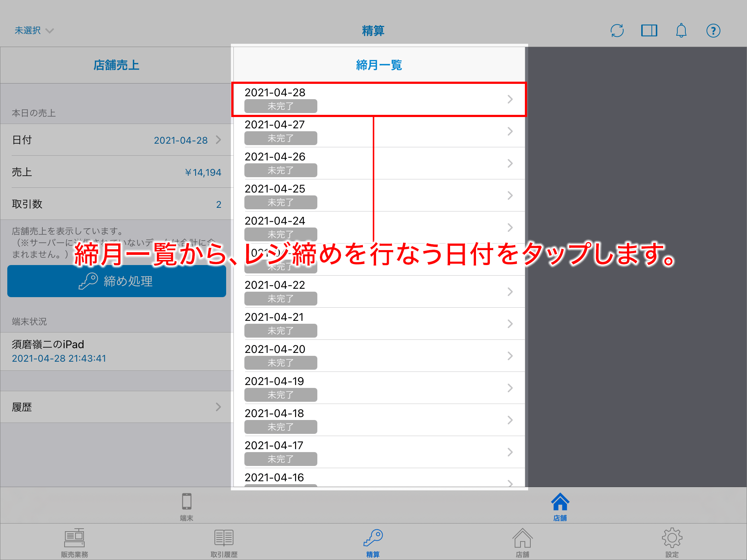This screenshot has width=747, height=560.
Task: Open notifications bell icon
Action: (x=681, y=31)
